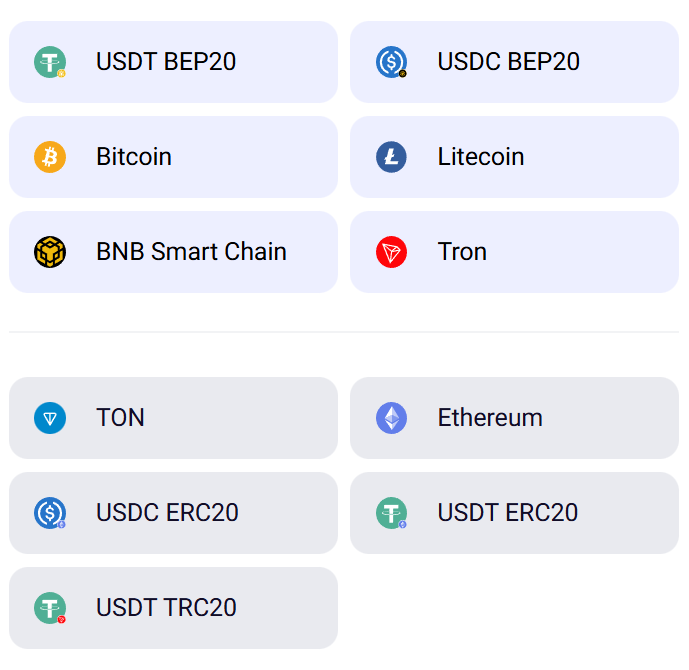Click the USDT TRC20 Tether icon
Image resolution: width=689 pixels, height=670 pixels.
[50, 608]
